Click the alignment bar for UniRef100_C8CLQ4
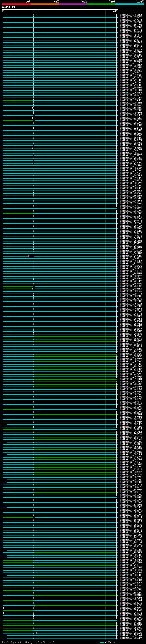Image resolution: width=146 pixels, height=644 pixels. point(62,636)
